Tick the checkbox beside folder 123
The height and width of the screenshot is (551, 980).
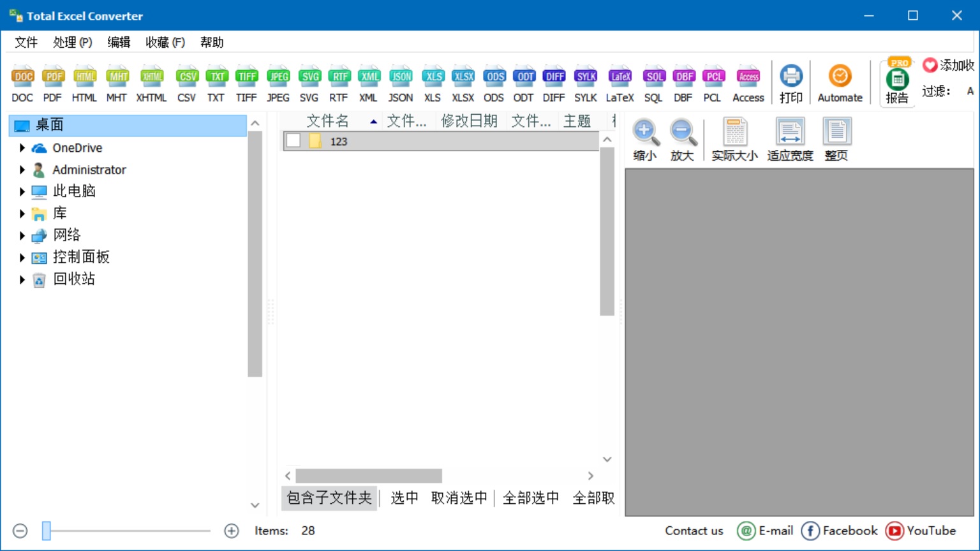[293, 141]
